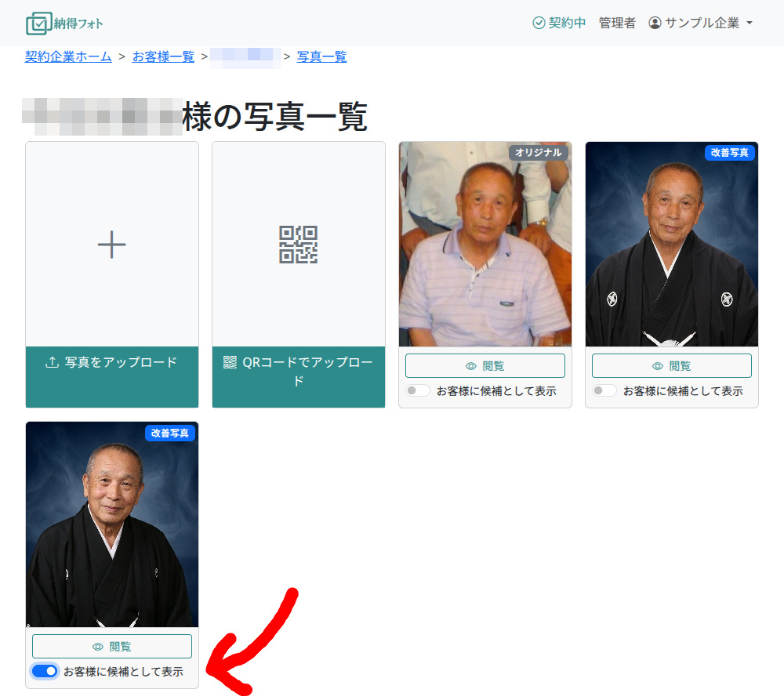Click the 改善写真 badge on the bottom photo
This screenshot has height=700, width=784.
pos(170,433)
